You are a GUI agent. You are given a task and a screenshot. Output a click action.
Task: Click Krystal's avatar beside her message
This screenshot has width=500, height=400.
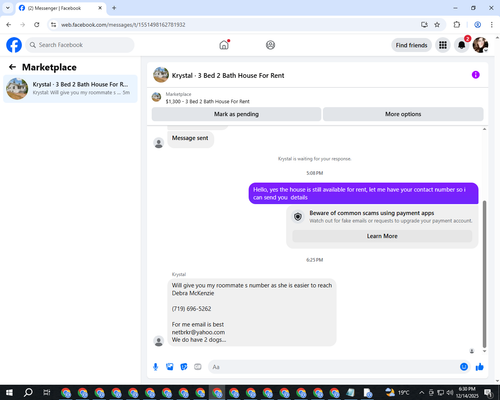159,341
